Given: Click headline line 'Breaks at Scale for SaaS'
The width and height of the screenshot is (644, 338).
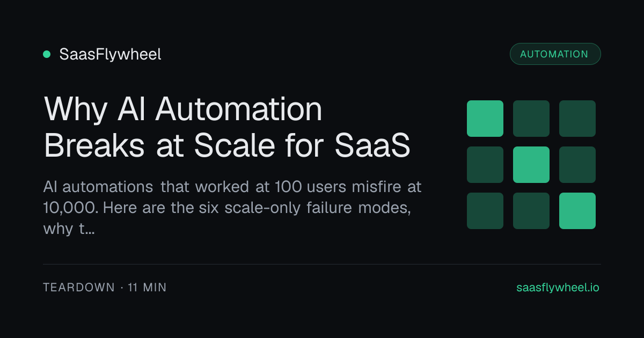Looking at the screenshot, I should coord(227,145).
